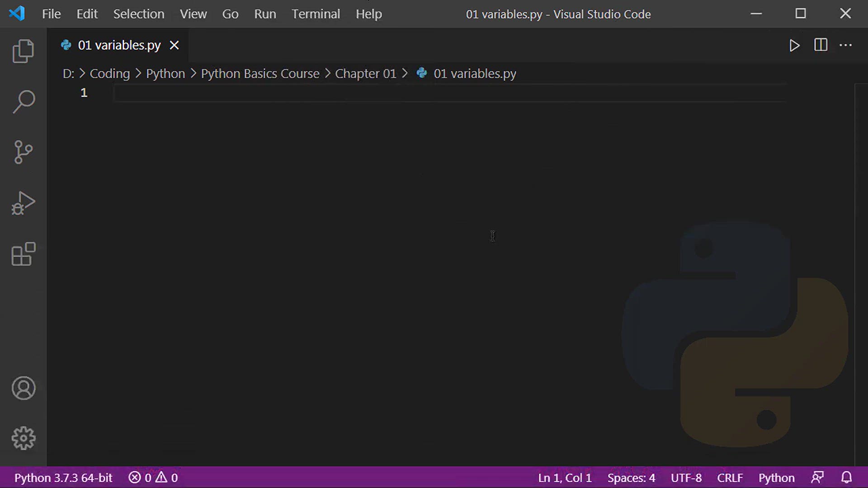Open the View menu
868x488 pixels.
coord(193,14)
